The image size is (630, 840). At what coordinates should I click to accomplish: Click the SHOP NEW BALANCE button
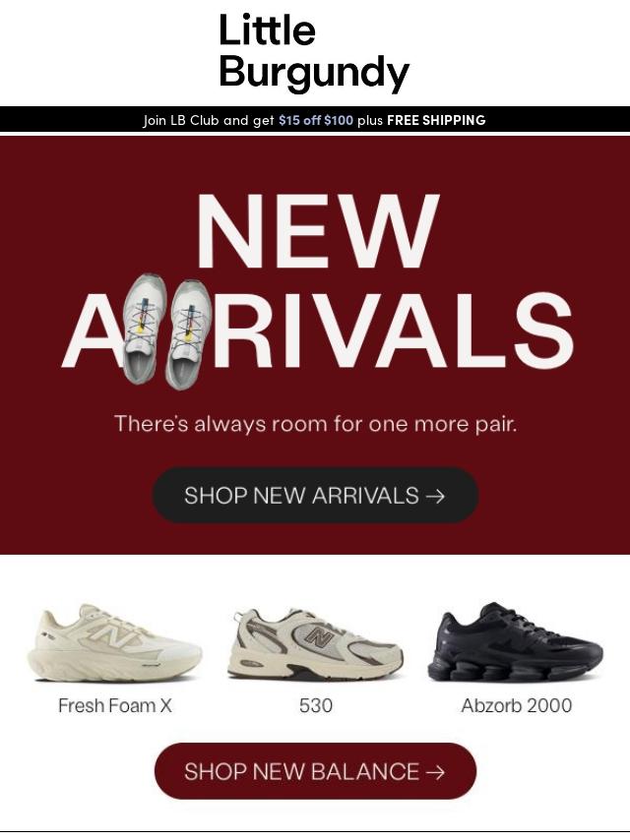315,771
